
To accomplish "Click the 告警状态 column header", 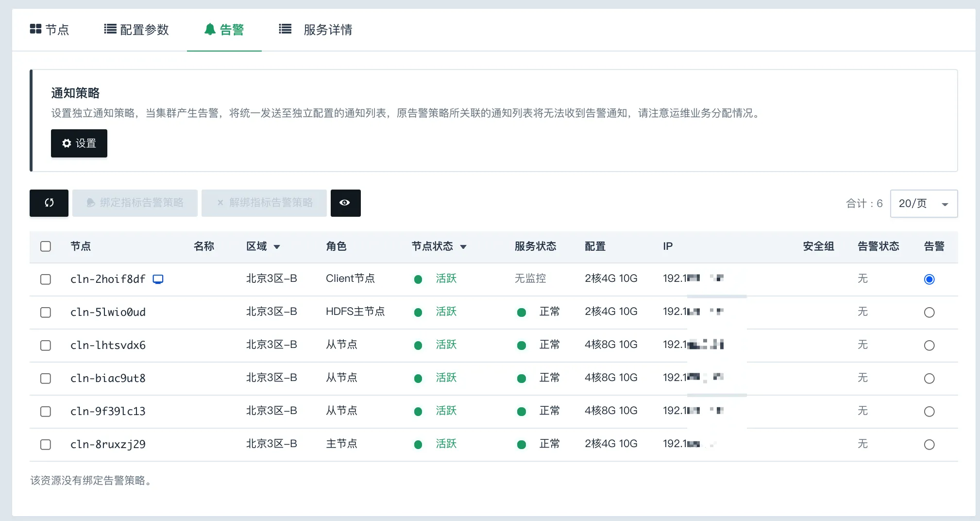I will 878,246.
